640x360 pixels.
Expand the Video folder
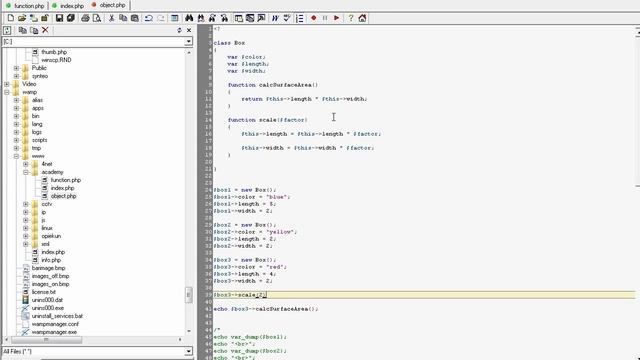point(7,84)
